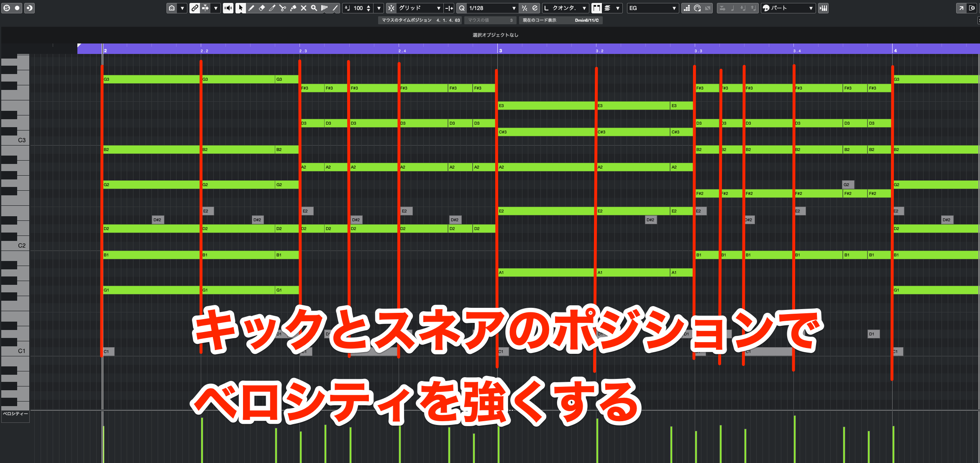Click the keyboard display icon
980x463 pixels.
(x=823, y=8)
